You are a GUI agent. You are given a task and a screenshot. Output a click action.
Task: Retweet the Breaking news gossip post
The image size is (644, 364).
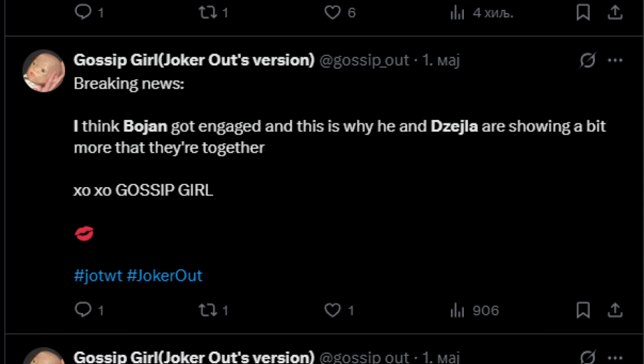[208, 310]
